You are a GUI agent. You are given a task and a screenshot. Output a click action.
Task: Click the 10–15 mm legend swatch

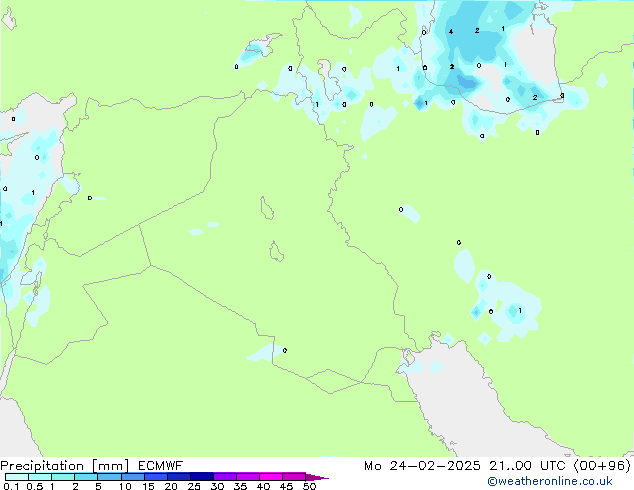point(133,477)
